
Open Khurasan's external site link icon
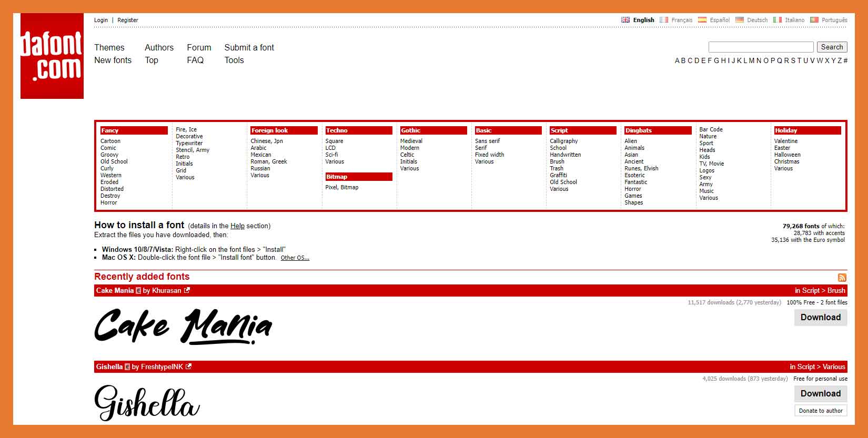(187, 290)
